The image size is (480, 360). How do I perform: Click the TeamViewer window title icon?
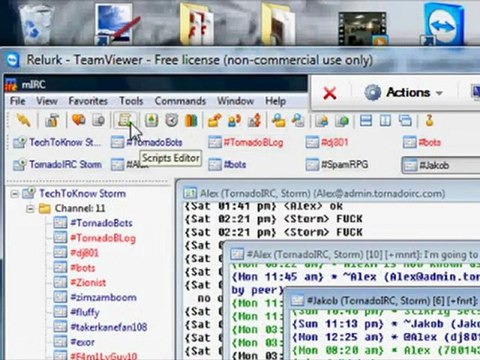[x=13, y=60]
